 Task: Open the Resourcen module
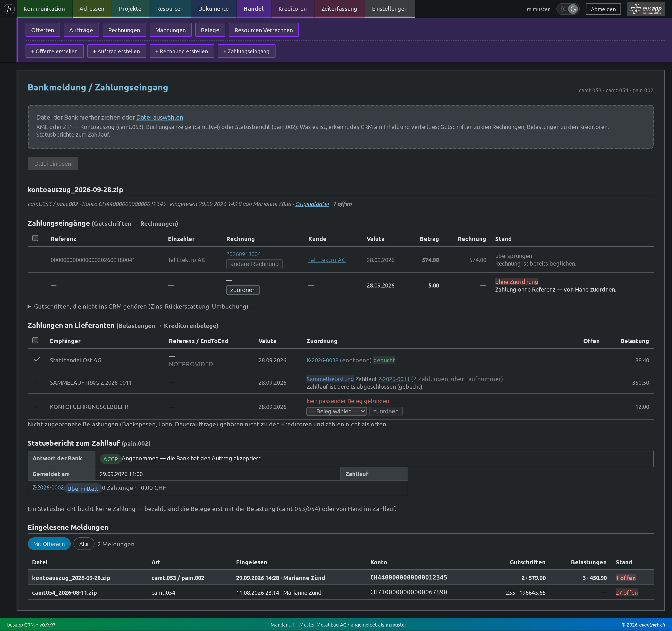pos(170,9)
